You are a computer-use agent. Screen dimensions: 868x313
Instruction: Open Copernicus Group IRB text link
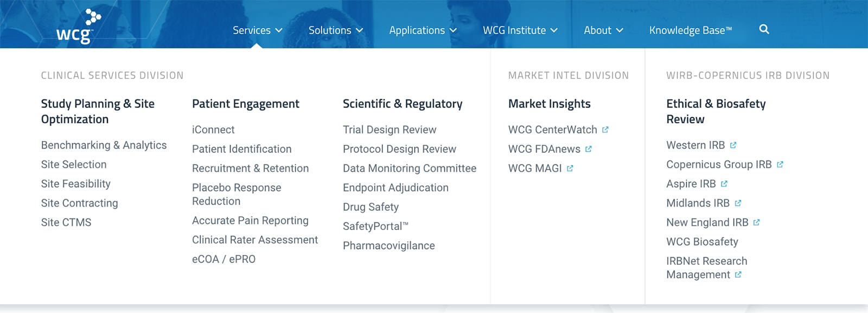pyautogui.click(x=719, y=164)
